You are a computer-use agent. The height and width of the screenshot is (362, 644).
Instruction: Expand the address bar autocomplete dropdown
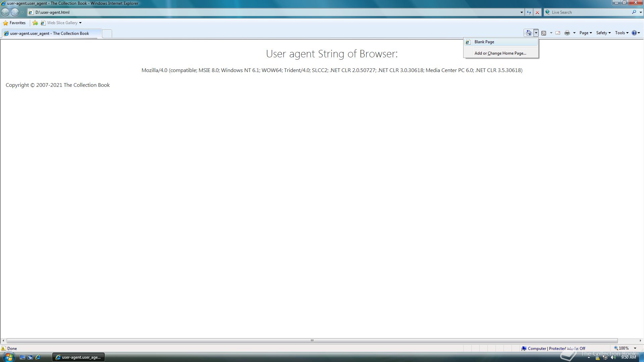[x=522, y=12]
